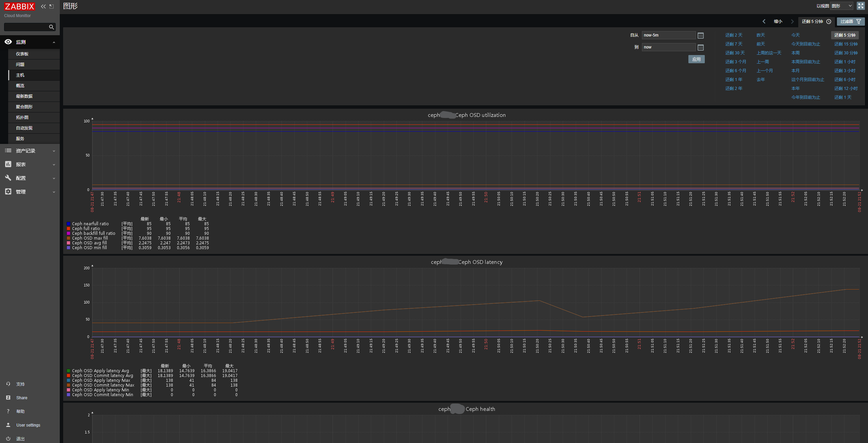
Task: Expand the 管理 menu section
Action: tap(54, 192)
